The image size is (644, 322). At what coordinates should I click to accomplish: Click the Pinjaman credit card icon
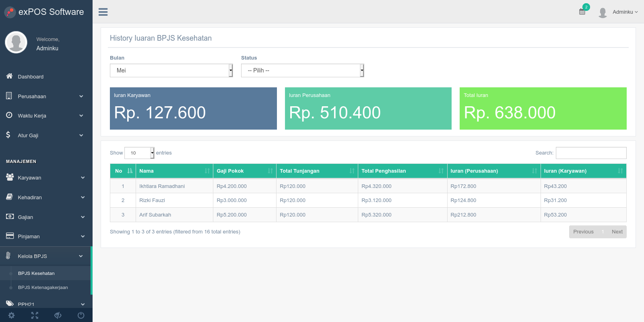click(10, 236)
